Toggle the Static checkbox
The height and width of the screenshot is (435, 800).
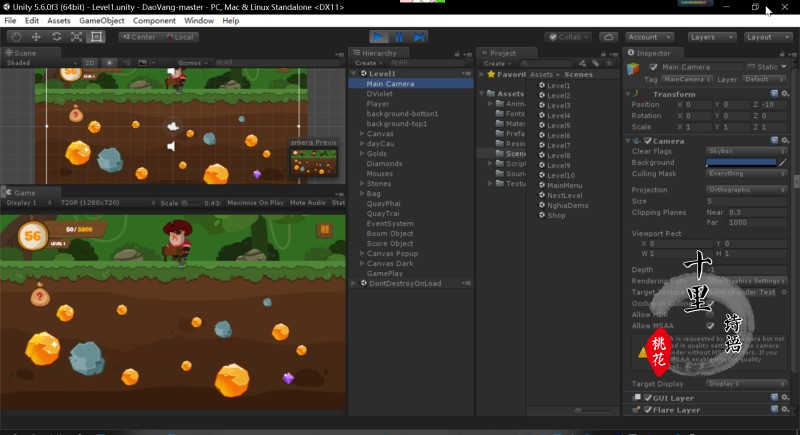(x=750, y=67)
